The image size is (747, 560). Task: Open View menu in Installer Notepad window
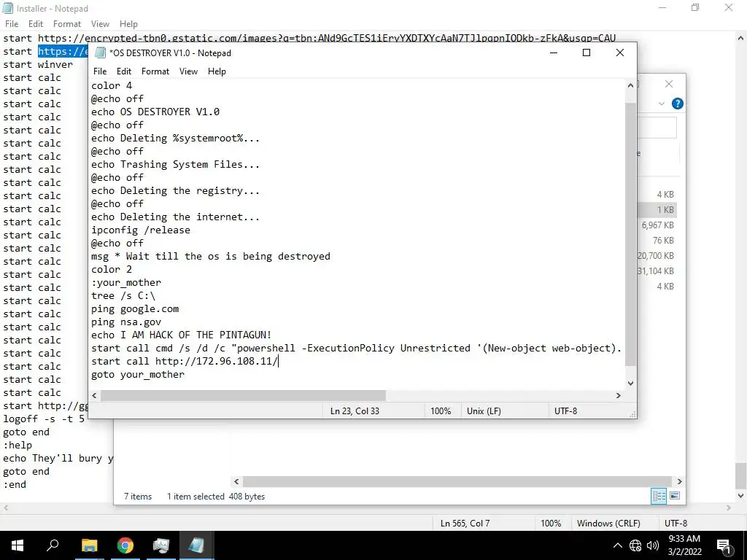100,24
